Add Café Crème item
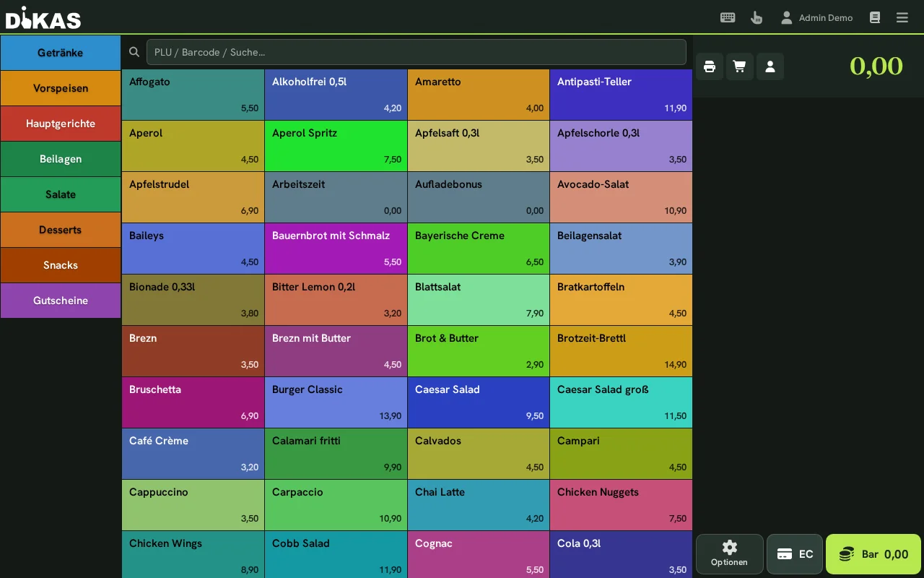This screenshot has height=578, width=924. pos(193,454)
